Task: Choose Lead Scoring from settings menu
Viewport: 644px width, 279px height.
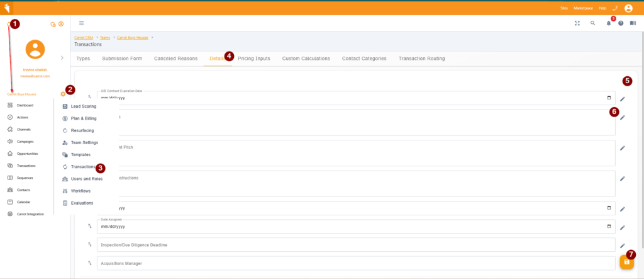Action: pyautogui.click(x=83, y=106)
